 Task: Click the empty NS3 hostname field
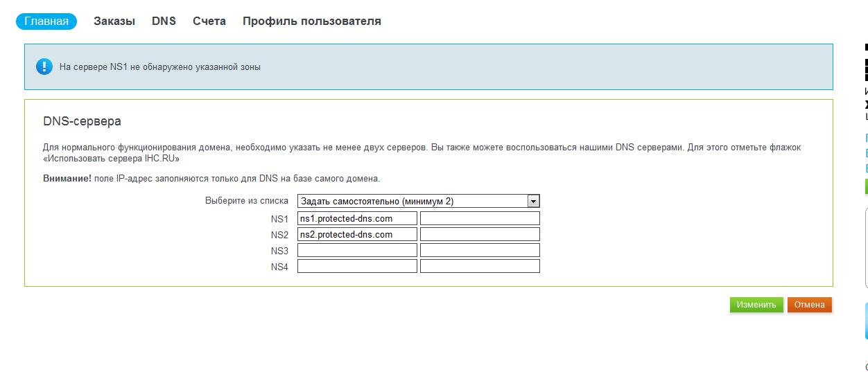click(357, 250)
